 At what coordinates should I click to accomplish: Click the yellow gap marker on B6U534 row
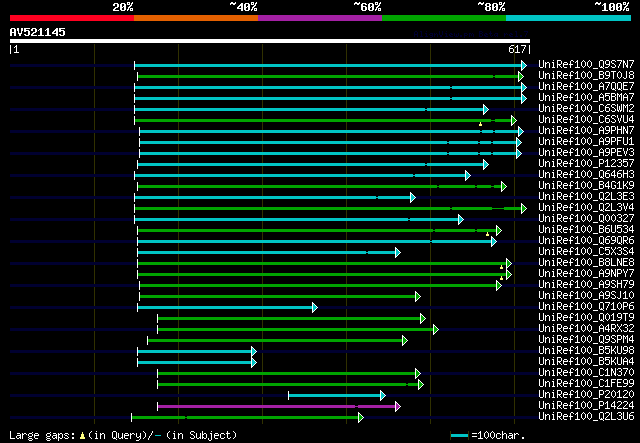[487, 234]
